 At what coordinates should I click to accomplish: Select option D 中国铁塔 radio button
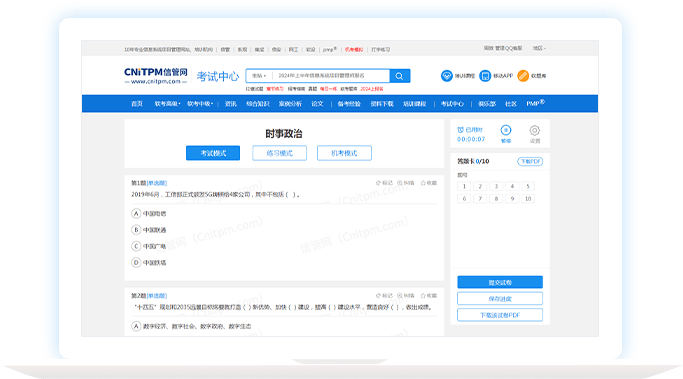(136, 263)
